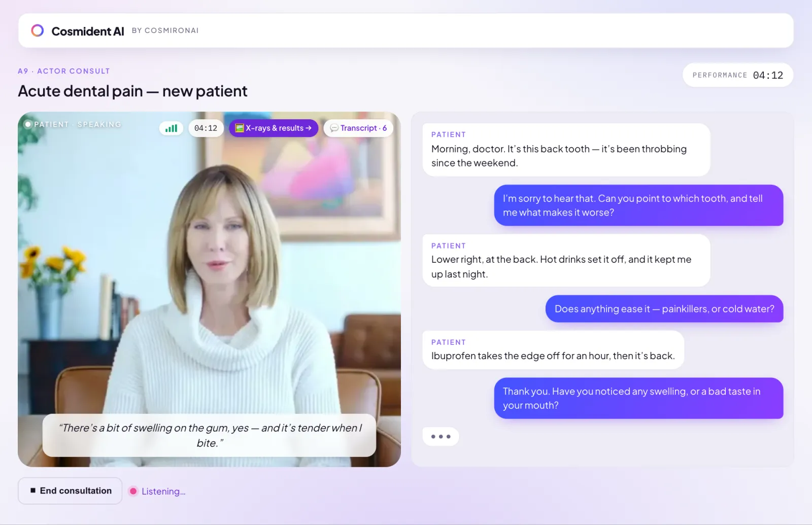
Task: Click the Cosmident AI ring logo
Action: click(x=38, y=30)
